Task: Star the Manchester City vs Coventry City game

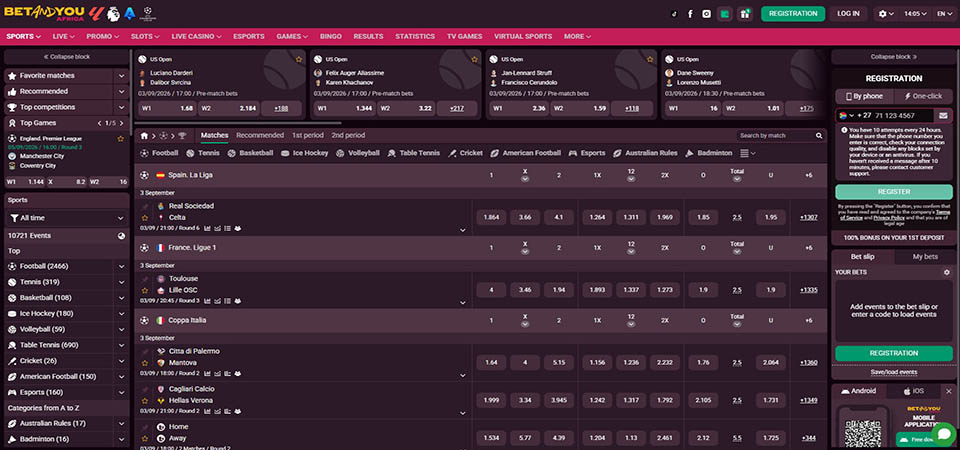Action: point(121,139)
